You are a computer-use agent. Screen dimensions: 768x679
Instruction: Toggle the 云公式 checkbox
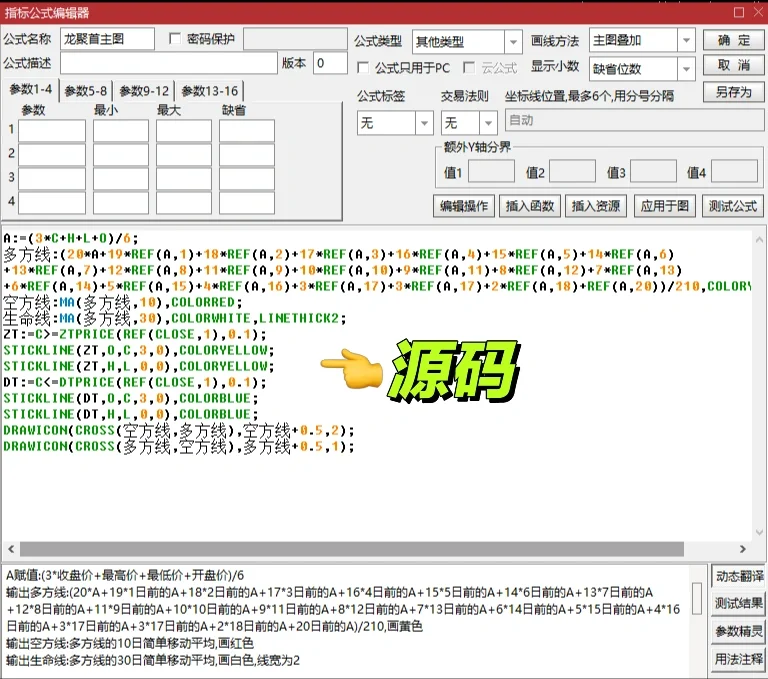point(469,68)
